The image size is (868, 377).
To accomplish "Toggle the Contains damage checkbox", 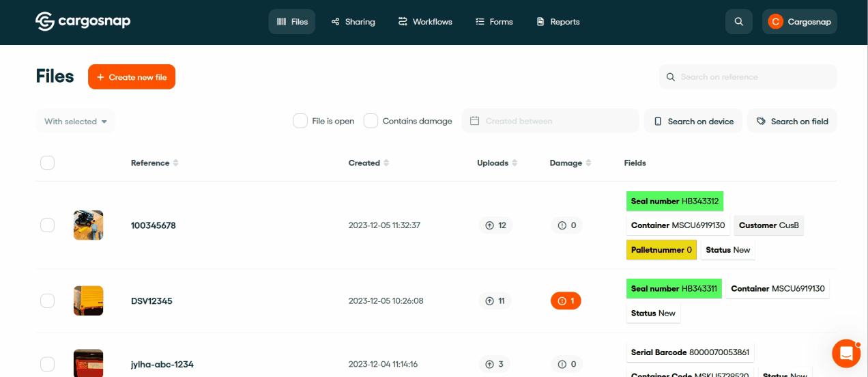I will (x=371, y=121).
